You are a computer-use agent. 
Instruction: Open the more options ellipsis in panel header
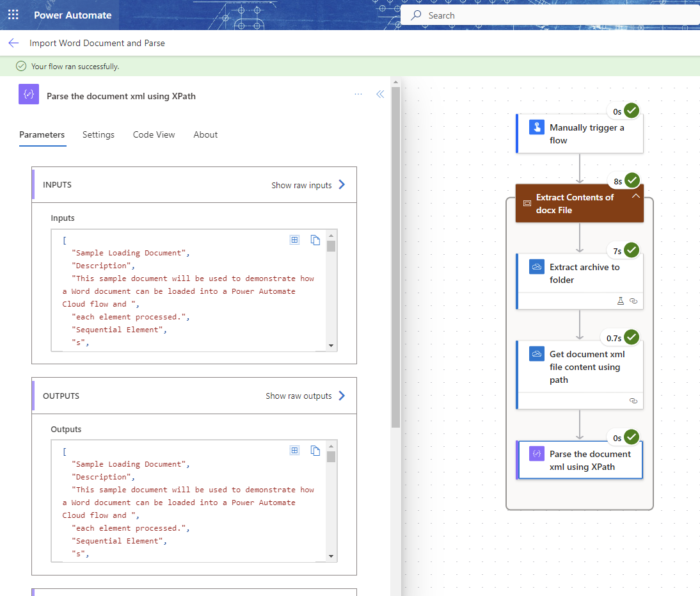[358, 94]
